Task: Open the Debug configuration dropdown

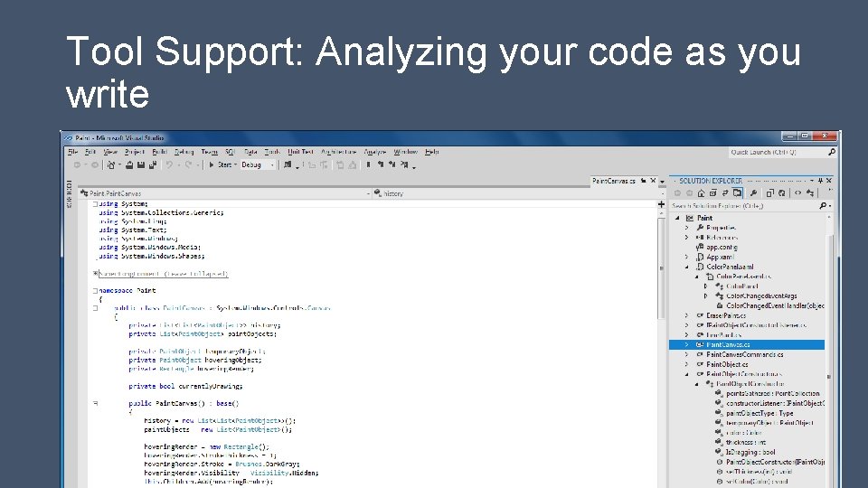Action: (258, 164)
